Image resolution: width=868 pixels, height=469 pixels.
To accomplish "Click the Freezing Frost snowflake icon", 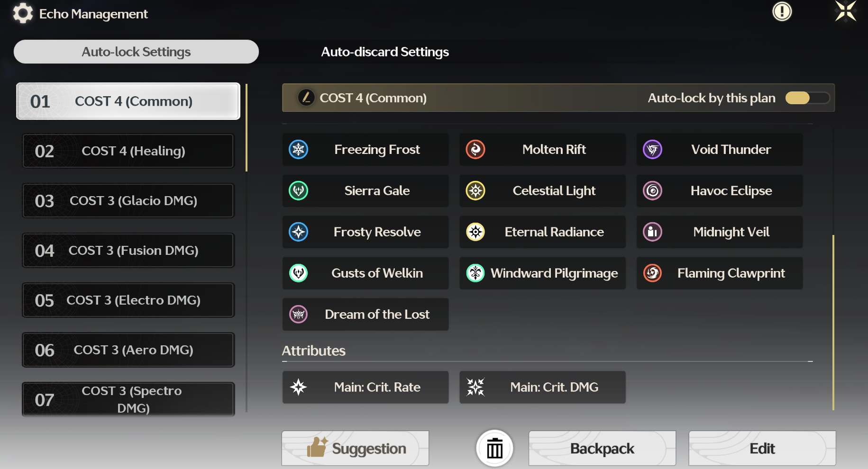I will (x=299, y=150).
